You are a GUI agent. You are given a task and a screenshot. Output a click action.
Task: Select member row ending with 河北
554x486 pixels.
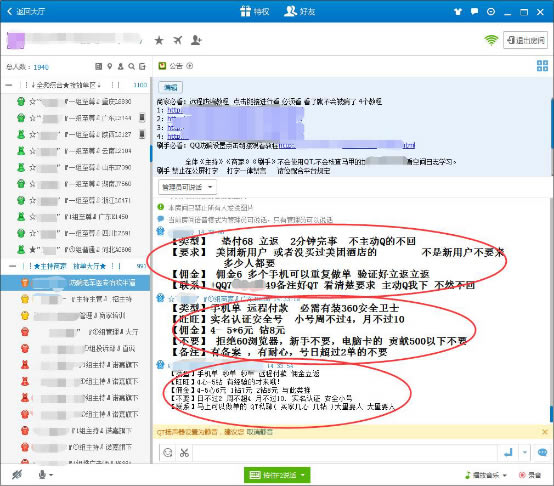(x=76, y=250)
